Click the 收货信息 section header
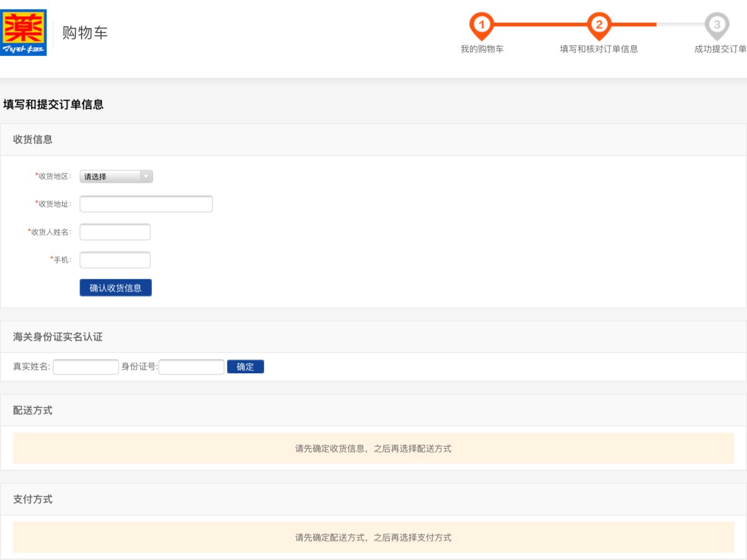747x560 pixels. tap(33, 139)
